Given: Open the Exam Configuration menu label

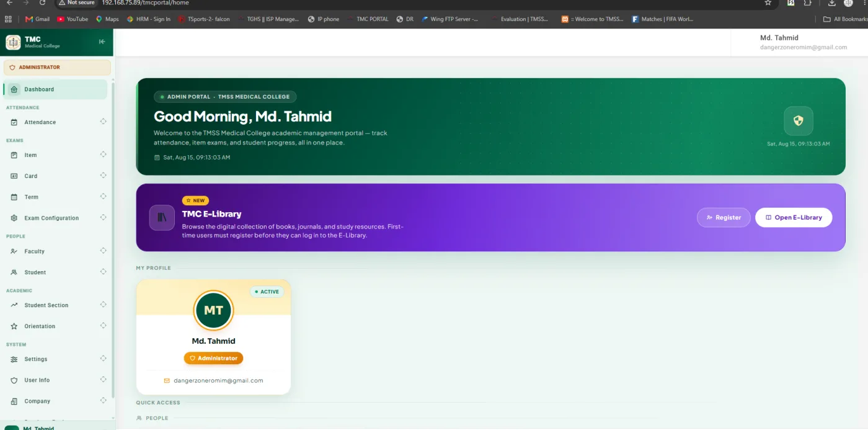Looking at the screenshot, I should point(51,218).
